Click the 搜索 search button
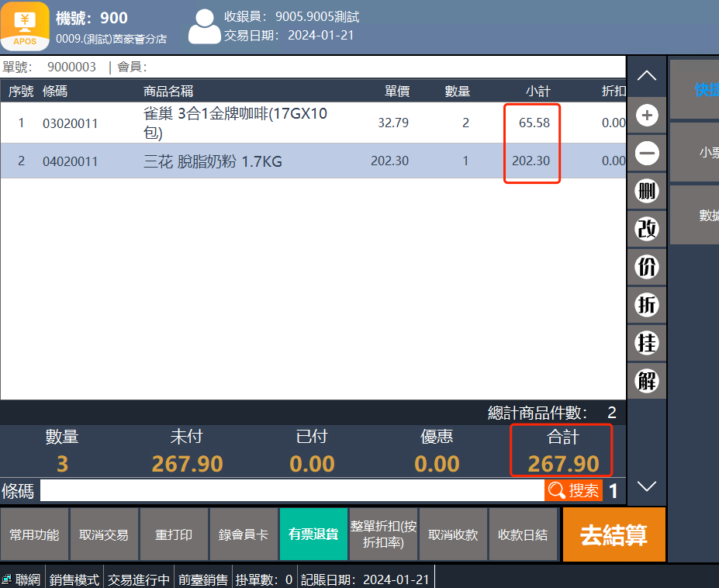The width and height of the screenshot is (719, 588). coord(574,490)
